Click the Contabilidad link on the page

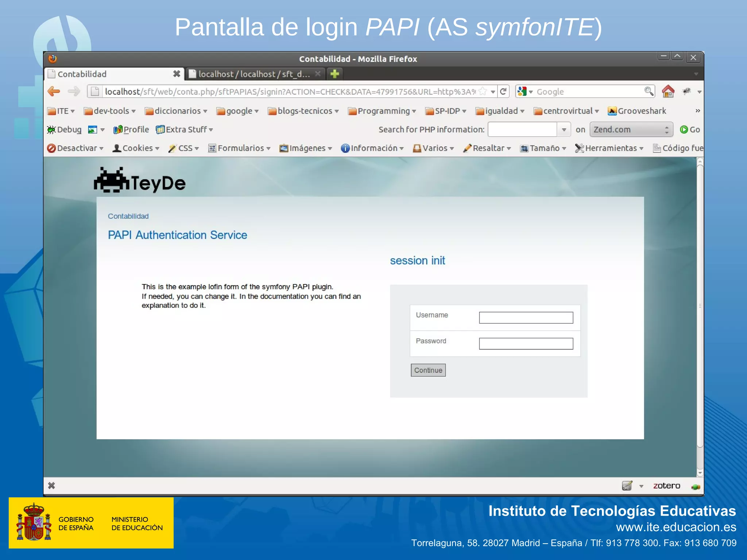(x=128, y=216)
